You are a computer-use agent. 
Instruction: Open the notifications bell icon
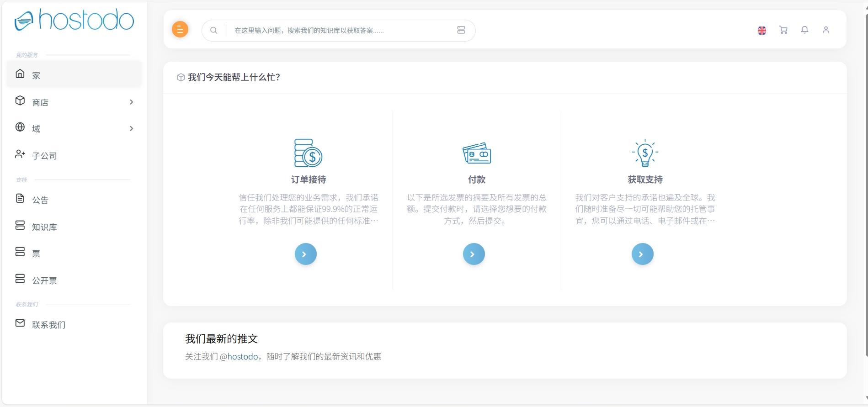point(804,30)
